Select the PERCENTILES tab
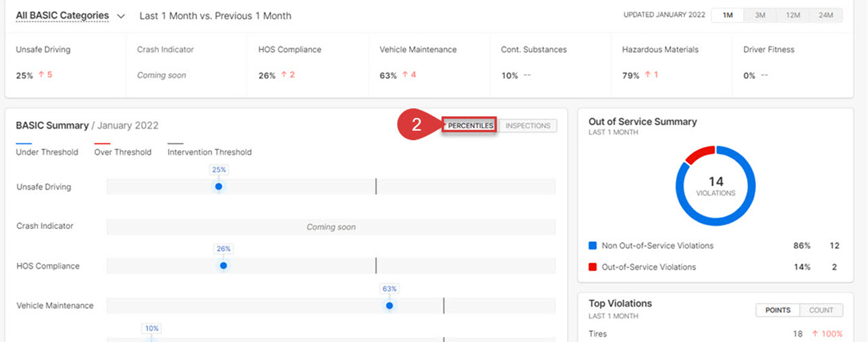 [x=470, y=126]
